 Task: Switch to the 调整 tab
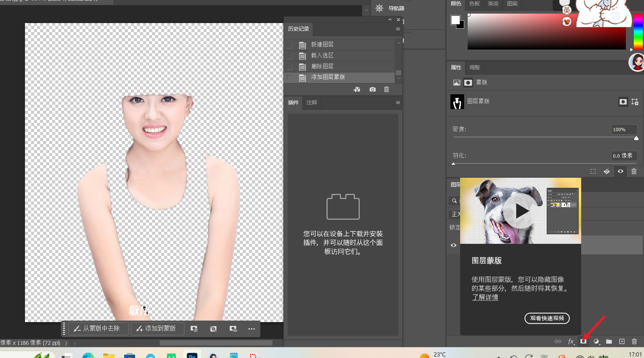[x=474, y=67]
